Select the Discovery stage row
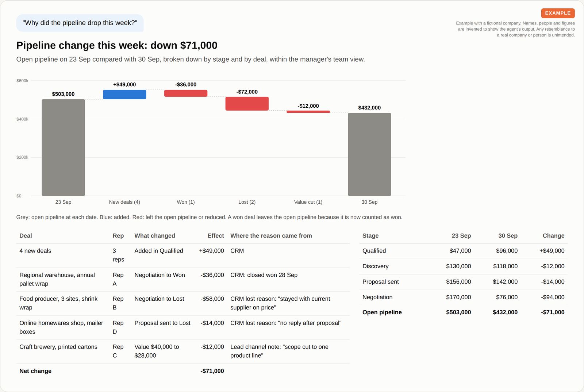The image size is (584, 392). coord(464,266)
